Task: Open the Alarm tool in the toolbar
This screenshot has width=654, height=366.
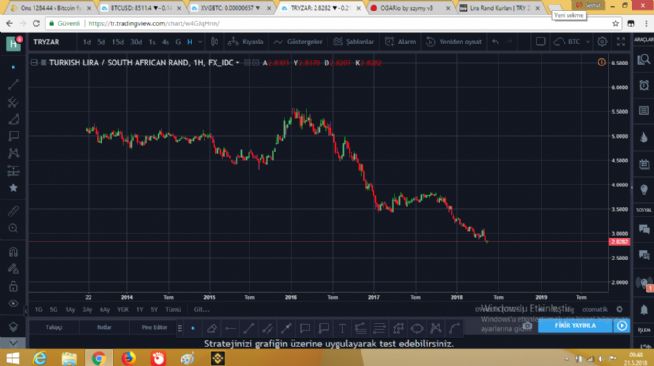Action: pyautogui.click(x=400, y=42)
